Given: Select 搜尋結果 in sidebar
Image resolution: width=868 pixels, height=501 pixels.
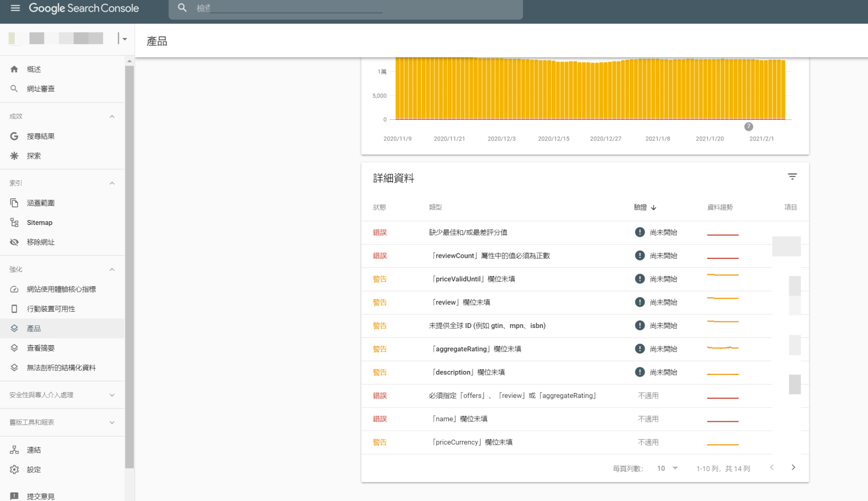Looking at the screenshot, I should tap(40, 136).
